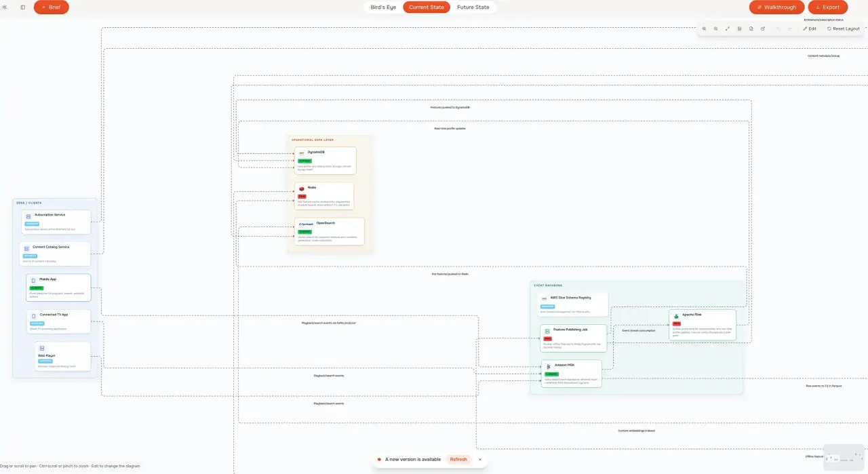Image resolution: width=868 pixels, height=474 pixels.
Task: Click the Apache Flink logo icon
Action: (x=676, y=316)
